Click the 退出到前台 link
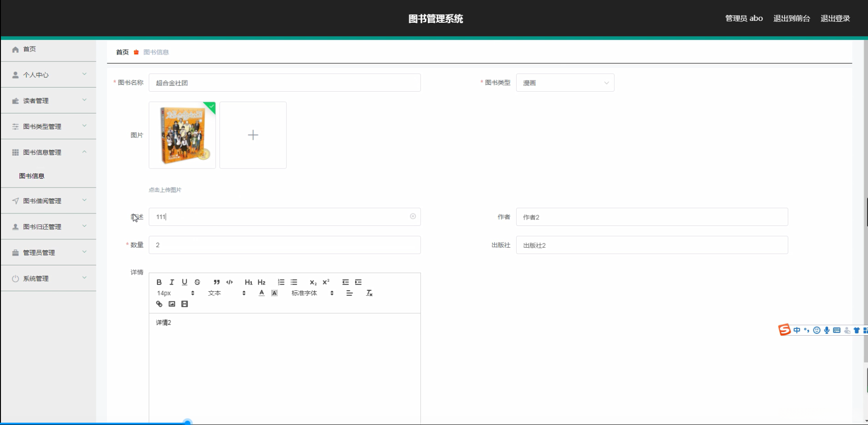Image resolution: width=868 pixels, height=425 pixels. [x=792, y=19]
